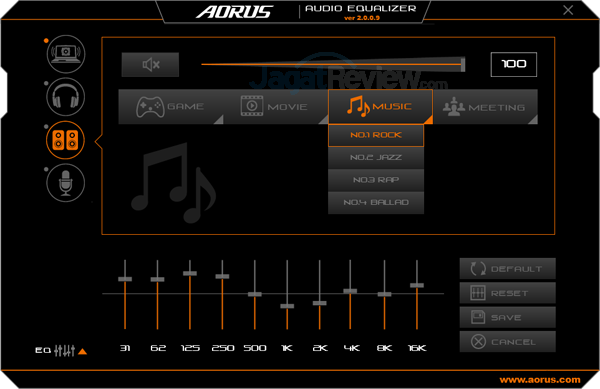Click the EQ sliders icon

64,351
